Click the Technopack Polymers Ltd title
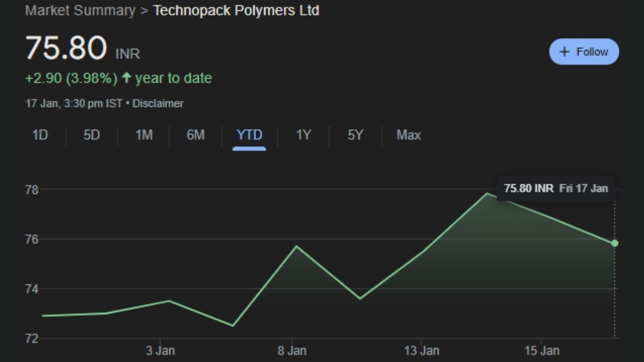This screenshot has width=644, height=362. click(x=236, y=11)
